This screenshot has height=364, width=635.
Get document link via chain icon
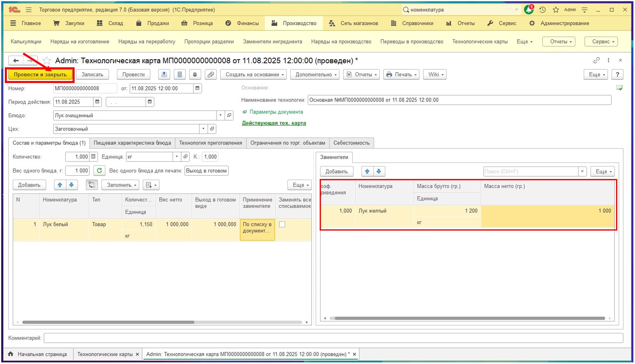596,60
